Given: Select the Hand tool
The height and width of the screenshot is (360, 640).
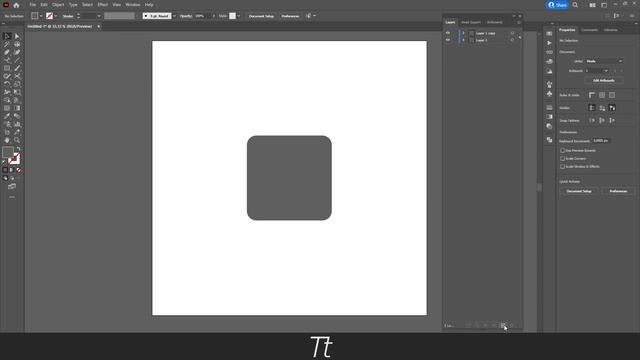Looking at the screenshot, I should pos(7,140).
